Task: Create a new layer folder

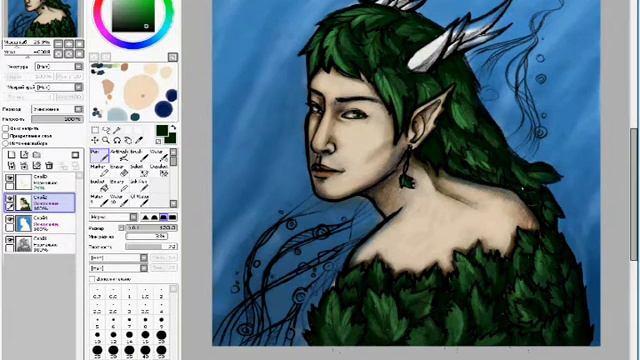Action: [x=37, y=155]
